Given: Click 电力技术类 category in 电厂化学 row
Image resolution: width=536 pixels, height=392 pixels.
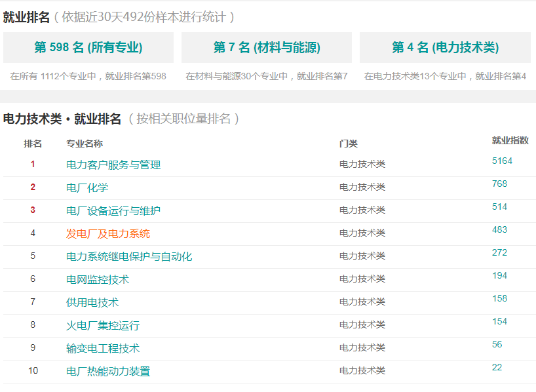Looking at the screenshot, I should [x=362, y=187].
